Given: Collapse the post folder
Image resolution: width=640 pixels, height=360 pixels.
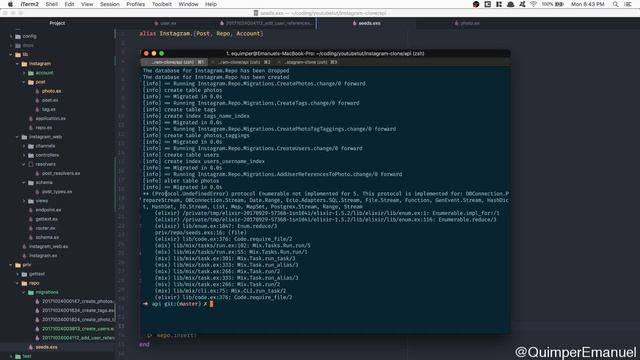Looking at the screenshot, I should (24, 82).
